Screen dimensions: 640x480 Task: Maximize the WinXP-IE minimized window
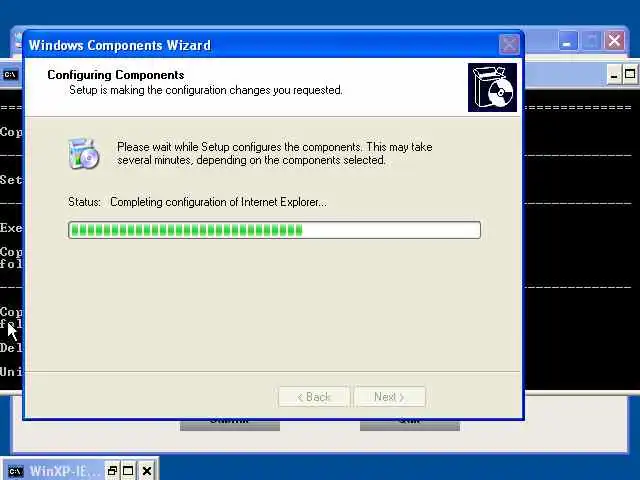point(128,471)
